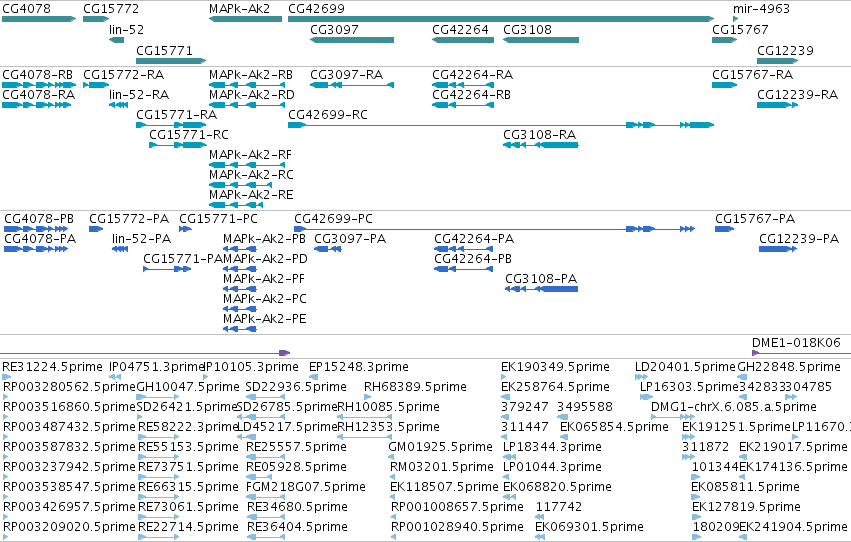Select lin-52 gene label

coord(126,30)
